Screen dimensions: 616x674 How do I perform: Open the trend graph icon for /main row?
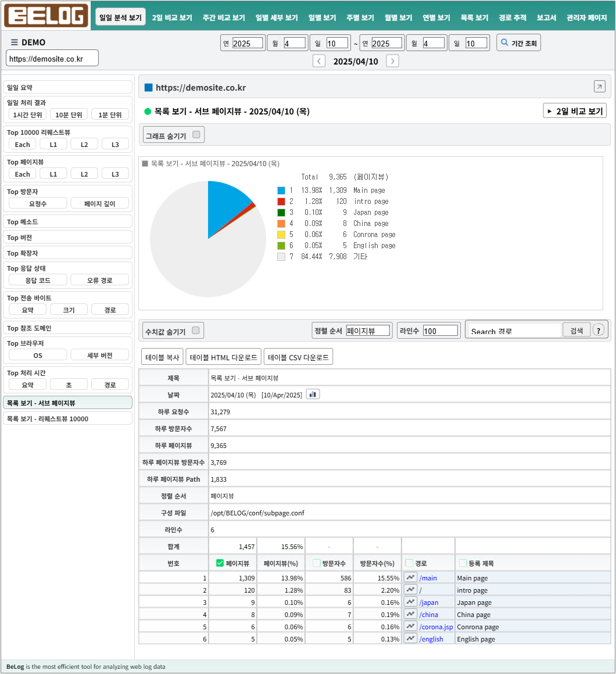pos(410,578)
